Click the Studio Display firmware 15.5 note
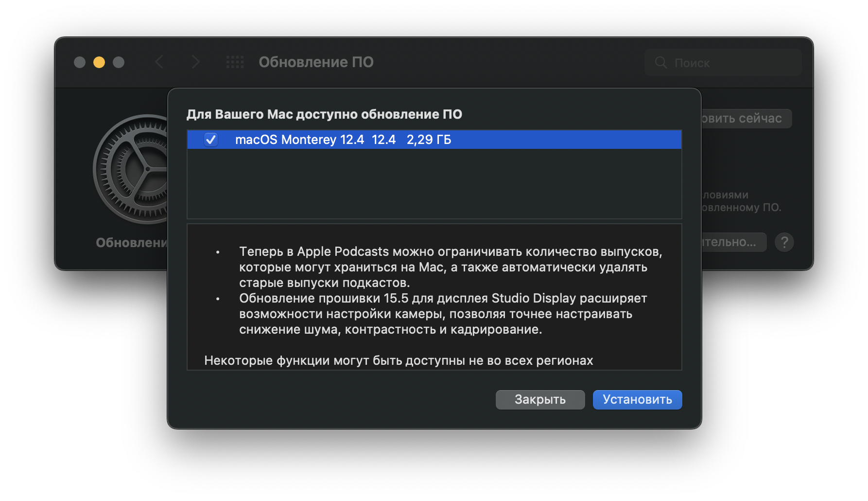The height and width of the screenshot is (501, 868). point(442,314)
